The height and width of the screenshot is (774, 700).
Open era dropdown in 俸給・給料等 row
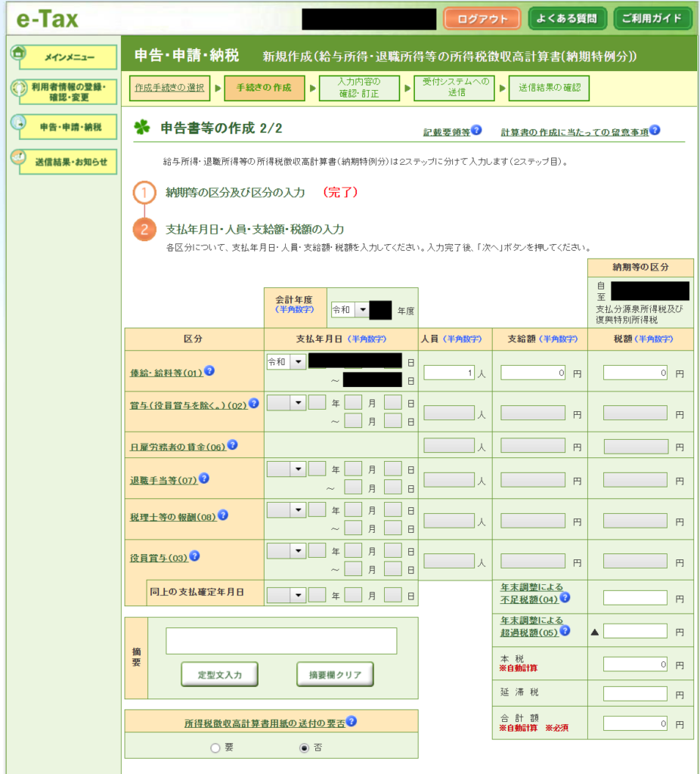coord(286,362)
